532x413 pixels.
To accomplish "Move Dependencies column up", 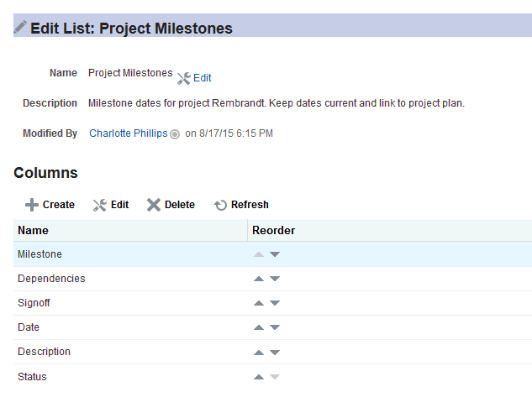I will (x=259, y=279).
